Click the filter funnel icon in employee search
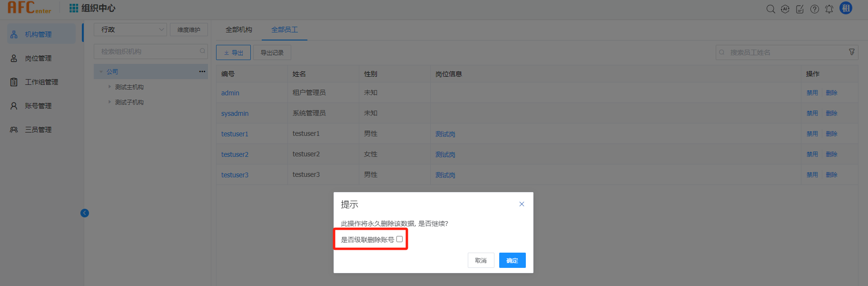Screen dimensions: 868x286 tap(852, 52)
